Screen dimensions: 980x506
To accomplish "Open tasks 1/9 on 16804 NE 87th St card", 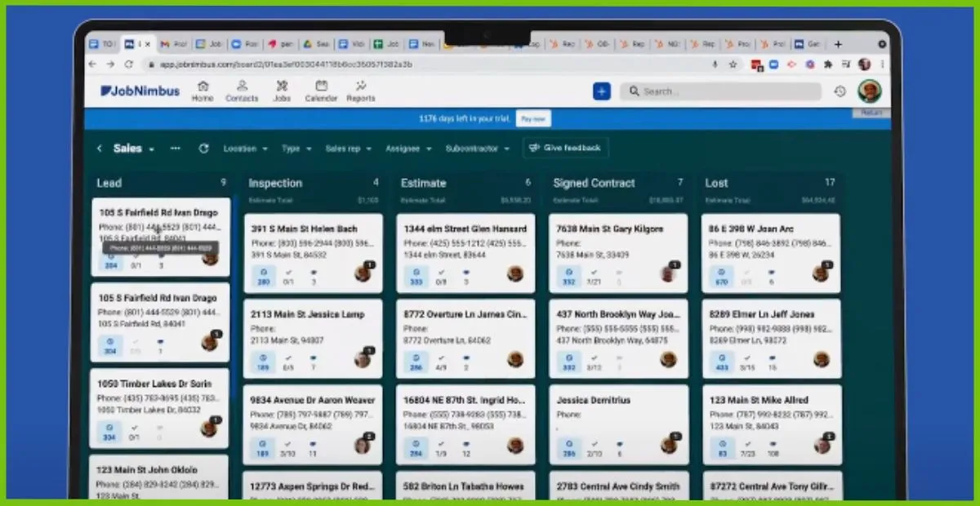I will coord(440,448).
